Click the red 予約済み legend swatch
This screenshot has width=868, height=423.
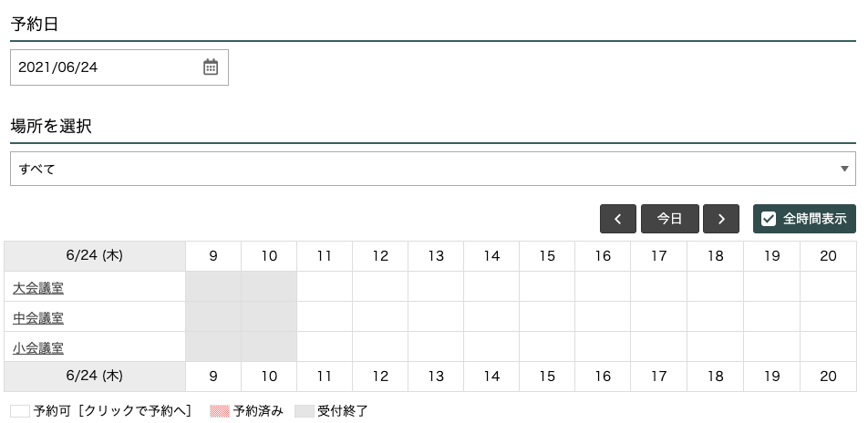coord(220,411)
